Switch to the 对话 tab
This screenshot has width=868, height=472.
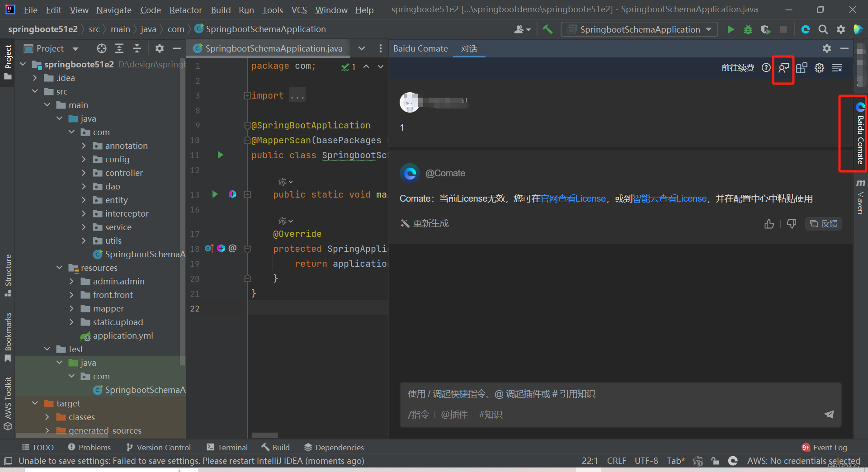point(469,48)
